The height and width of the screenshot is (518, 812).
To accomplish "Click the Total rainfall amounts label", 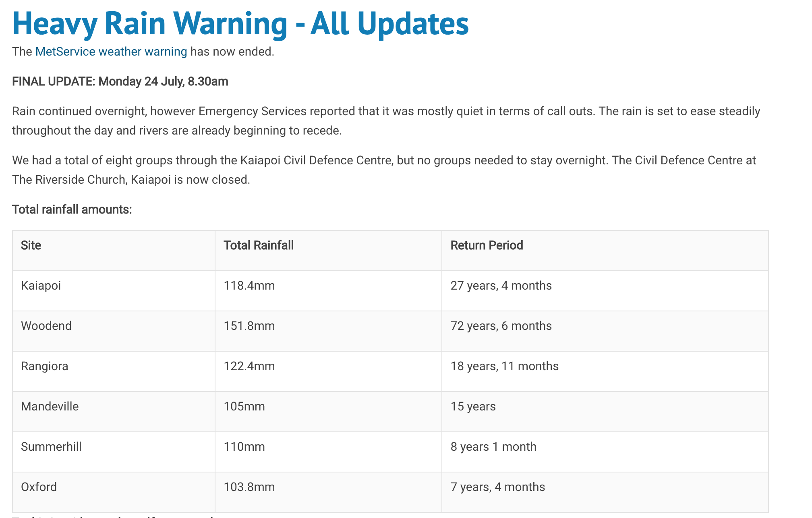I will (72, 209).
